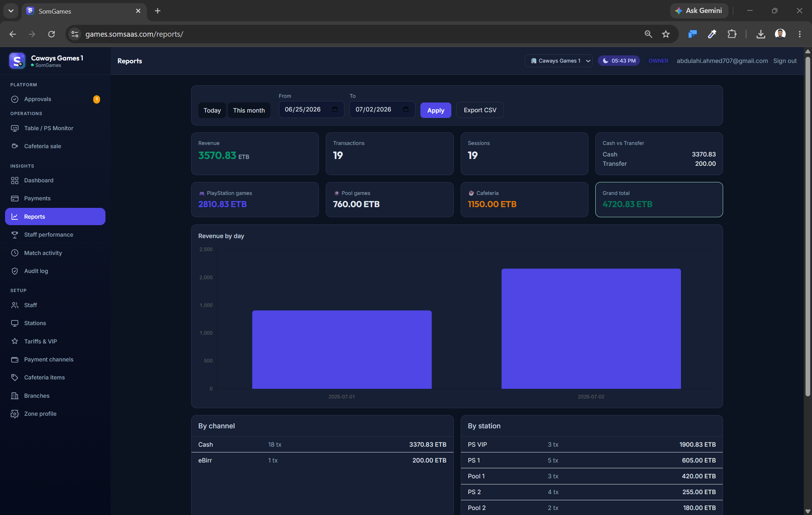Image resolution: width=812 pixels, height=515 pixels.
Task: Click the eBirr channel row
Action: 322,460
